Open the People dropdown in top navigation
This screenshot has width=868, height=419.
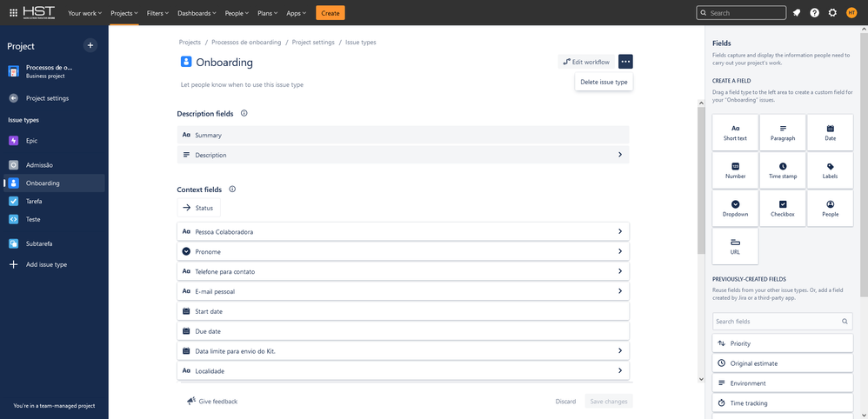tap(237, 13)
